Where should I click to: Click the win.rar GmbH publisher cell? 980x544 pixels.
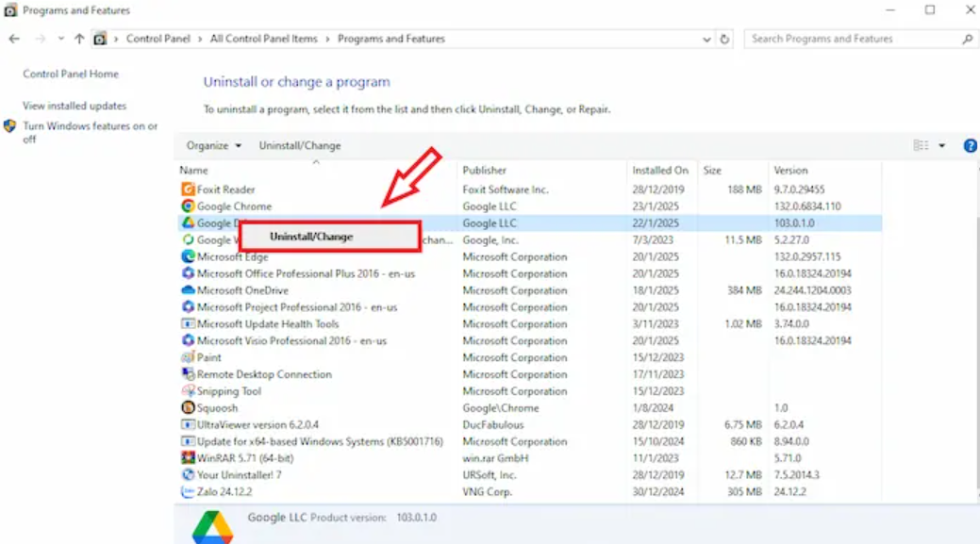(495, 458)
